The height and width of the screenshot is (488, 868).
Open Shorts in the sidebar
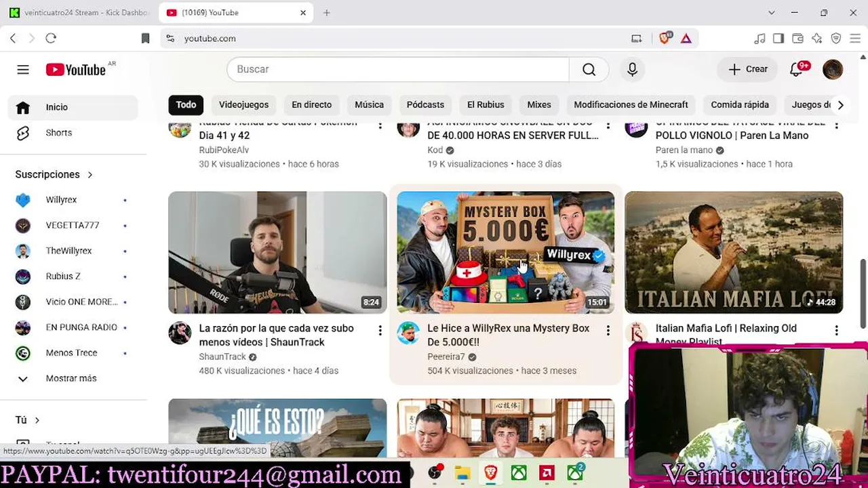tap(73, 133)
